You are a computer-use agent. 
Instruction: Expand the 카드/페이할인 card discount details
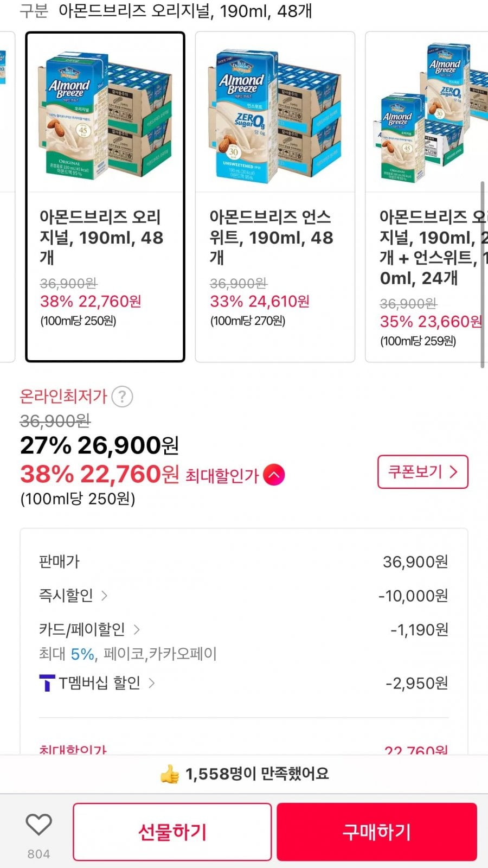pos(89,630)
